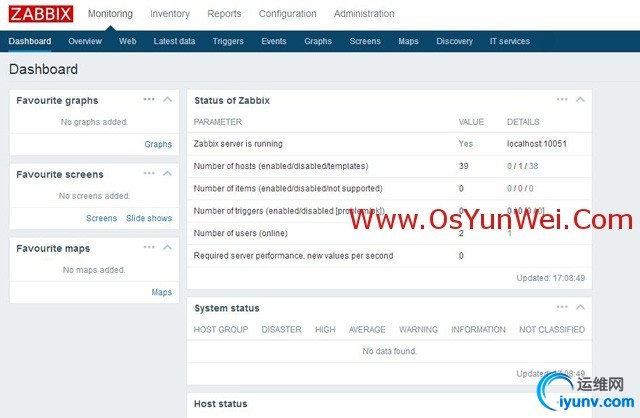Go to the Graphs submenu tab
This screenshot has height=418, width=640.
point(318,41)
